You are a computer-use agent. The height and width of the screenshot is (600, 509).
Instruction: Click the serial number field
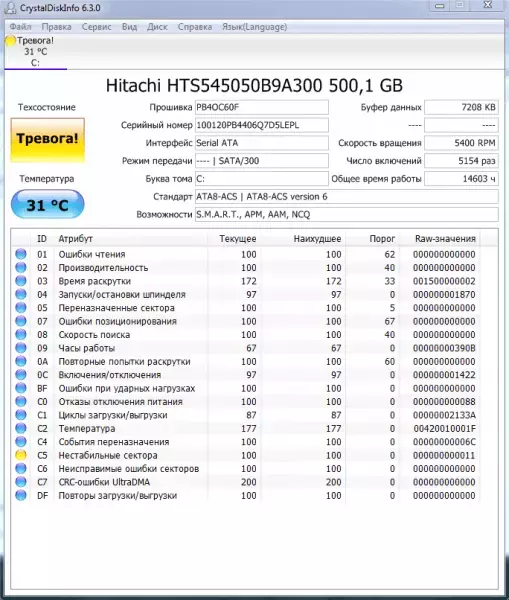point(262,125)
